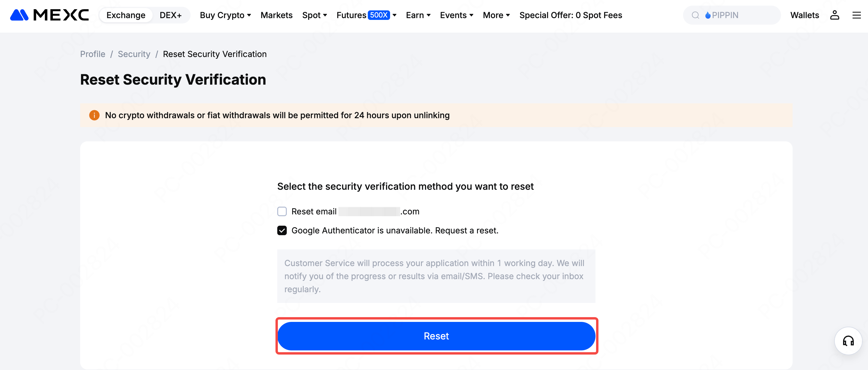This screenshot has width=868, height=370.
Task: Expand the Earn dropdown menu
Action: [418, 15]
